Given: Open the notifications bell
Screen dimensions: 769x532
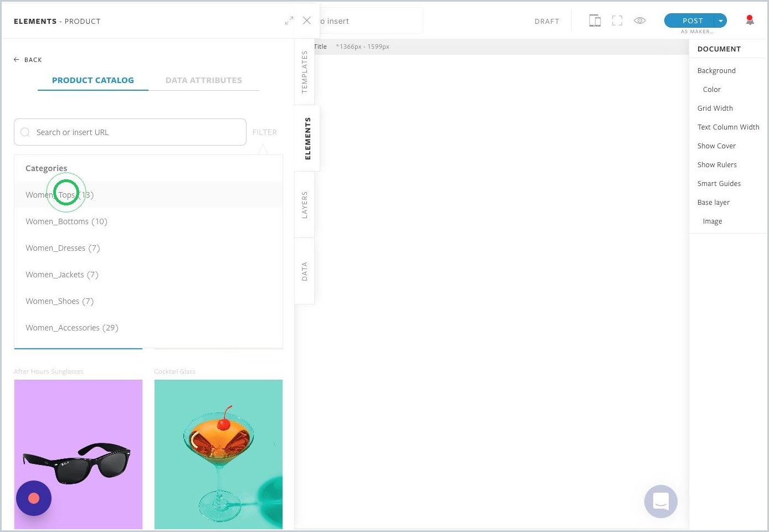Looking at the screenshot, I should coord(750,20).
